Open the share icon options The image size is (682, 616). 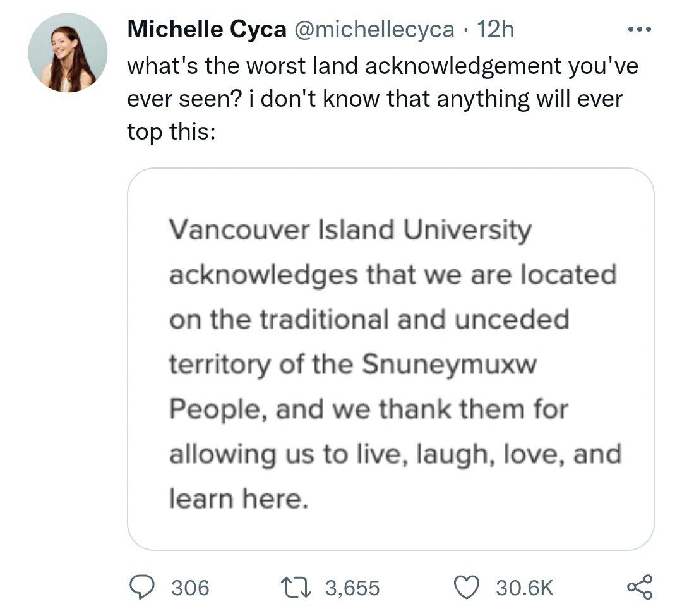point(638,587)
